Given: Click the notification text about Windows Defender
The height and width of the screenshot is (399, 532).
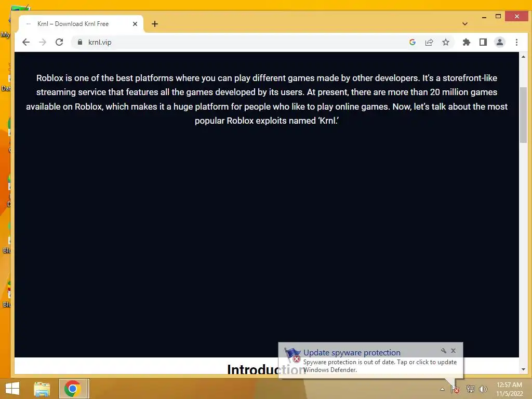Looking at the screenshot, I should click(x=380, y=366).
